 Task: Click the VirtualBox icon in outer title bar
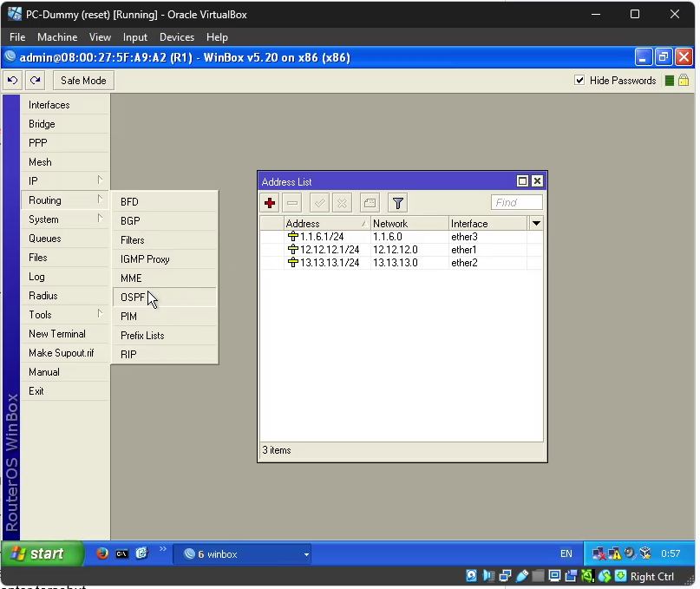point(15,14)
